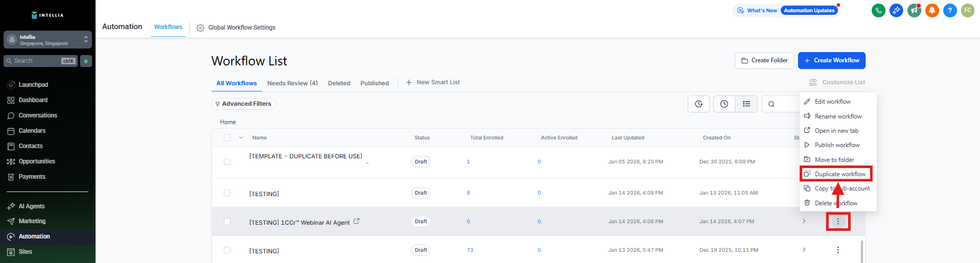980x263 pixels.
Task: Click the green phone dialer icon
Action: click(878, 10)
